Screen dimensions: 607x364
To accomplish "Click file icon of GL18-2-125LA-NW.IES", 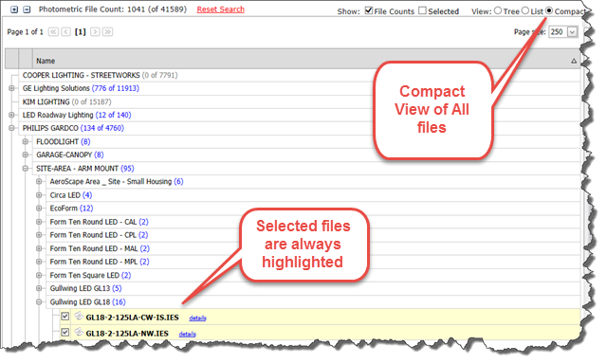I will pos(79,332).
